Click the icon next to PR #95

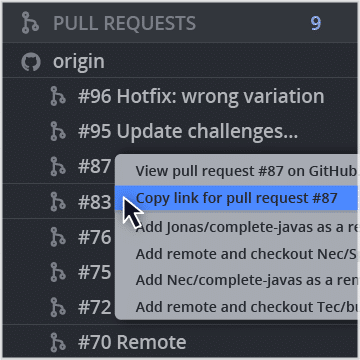pos(58,131)
